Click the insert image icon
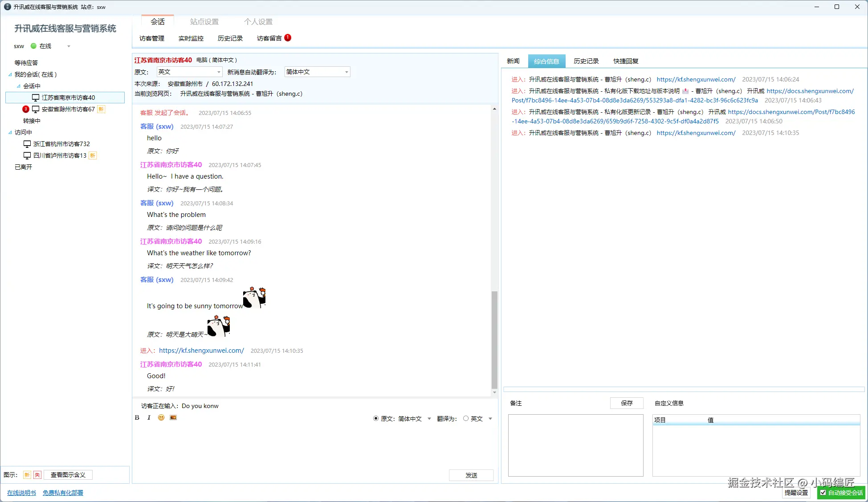 [173, 417]
